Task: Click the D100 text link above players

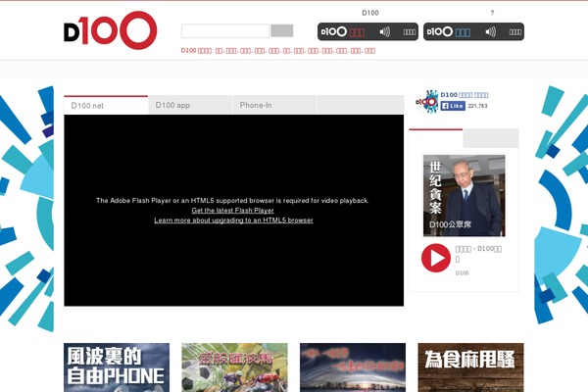Action: point(370,13)
